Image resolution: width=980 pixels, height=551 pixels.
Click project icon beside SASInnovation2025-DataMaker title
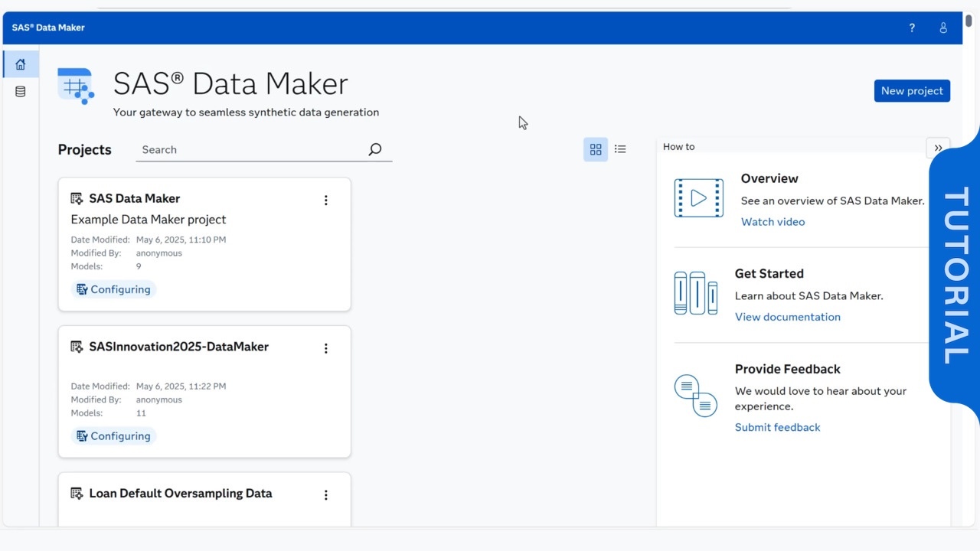[x=77, y=347]
